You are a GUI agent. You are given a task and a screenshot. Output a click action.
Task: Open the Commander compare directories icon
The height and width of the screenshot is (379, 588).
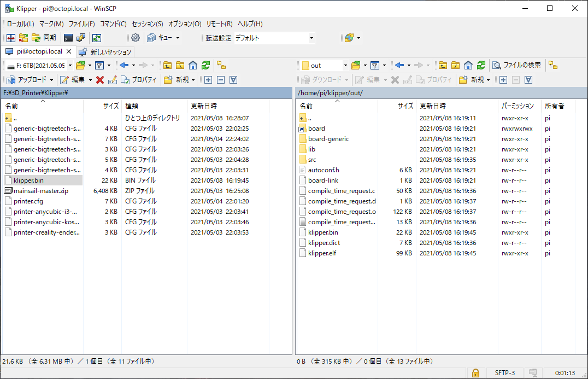(11, 38)
